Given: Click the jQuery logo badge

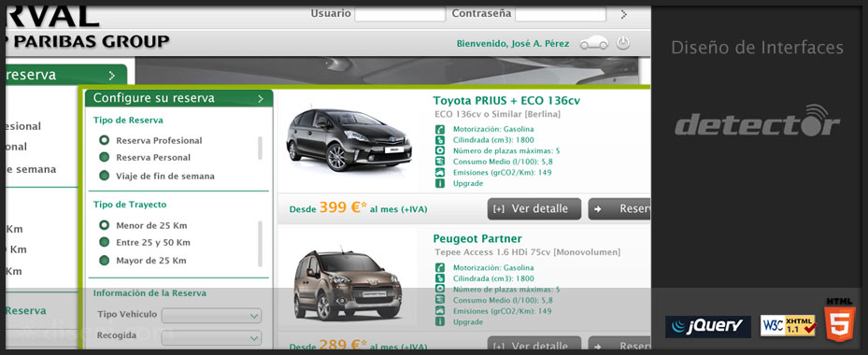Looking at the screenshot, I should tap(708, 327).
